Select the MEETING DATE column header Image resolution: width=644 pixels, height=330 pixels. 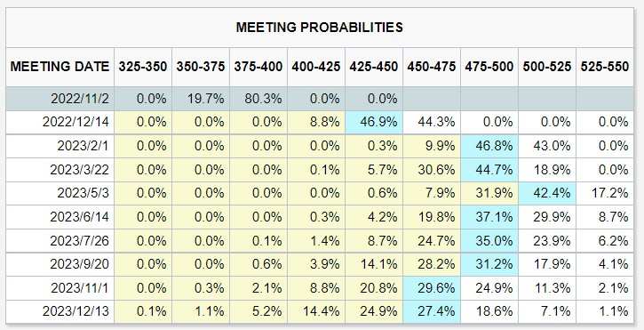point(60,67)
